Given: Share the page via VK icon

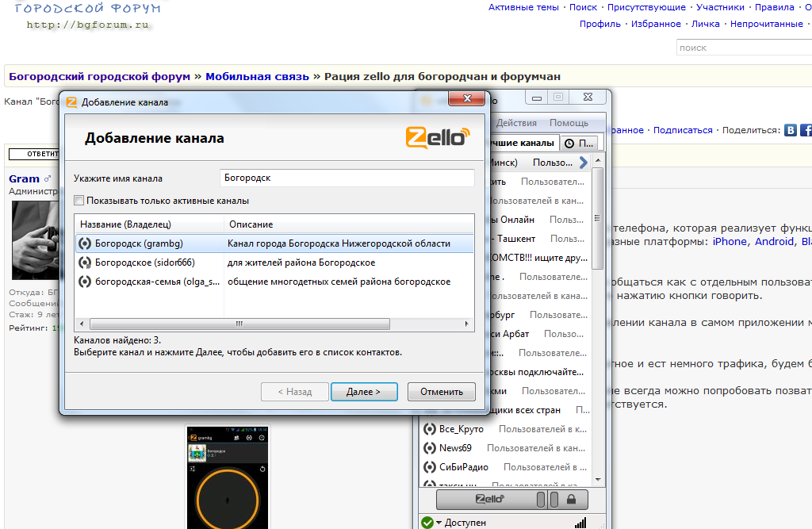Looking at the screenshot, I should point(791,130).
